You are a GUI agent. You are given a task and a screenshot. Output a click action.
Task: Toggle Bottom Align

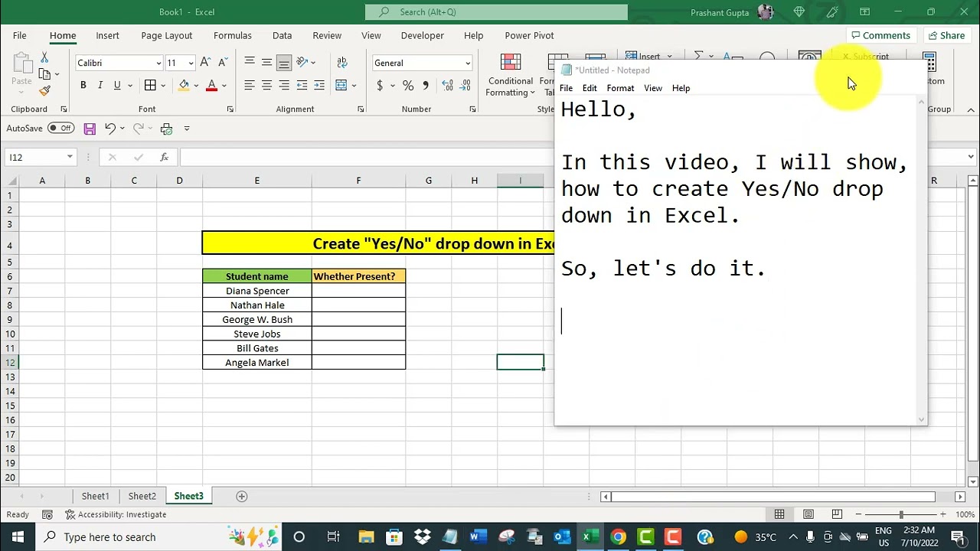pyautogui.click(x=284, y=62)
